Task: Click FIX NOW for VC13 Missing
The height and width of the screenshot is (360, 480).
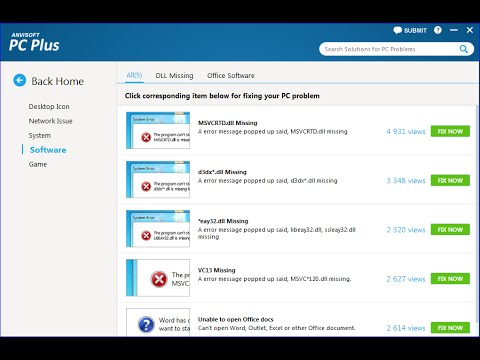Action: pos(450,279)
